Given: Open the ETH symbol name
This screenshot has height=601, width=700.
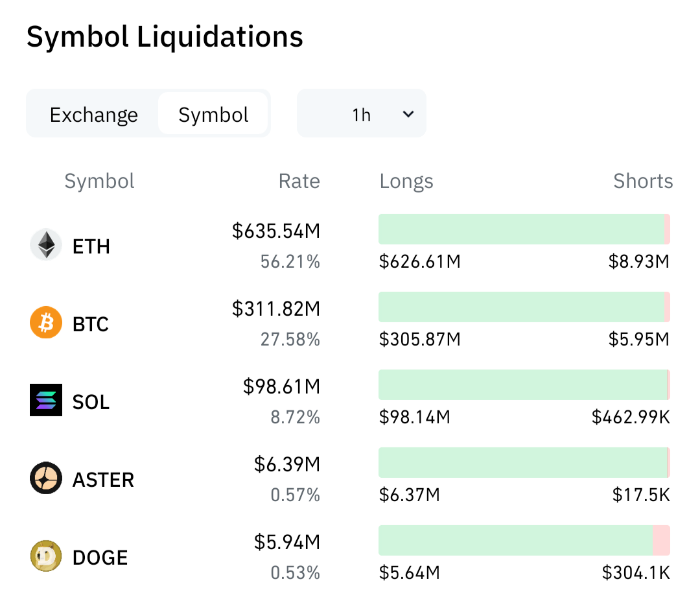Looking at the screenshot, I should click(91, 246).
